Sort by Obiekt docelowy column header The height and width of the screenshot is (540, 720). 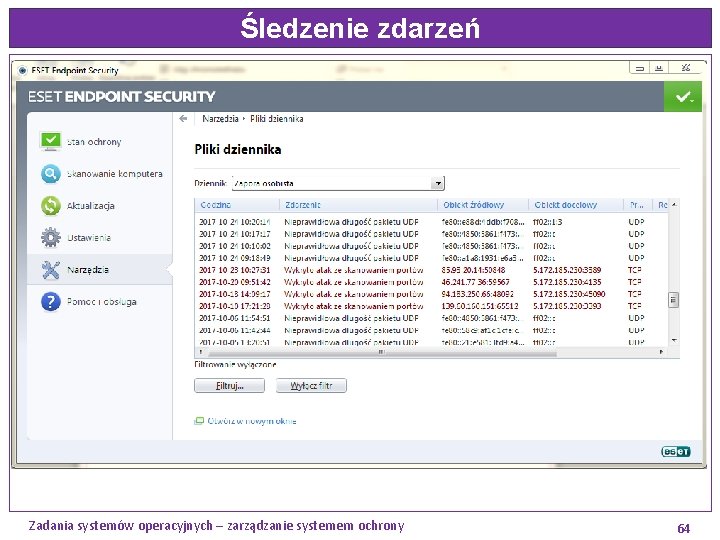tap(576, 205)
